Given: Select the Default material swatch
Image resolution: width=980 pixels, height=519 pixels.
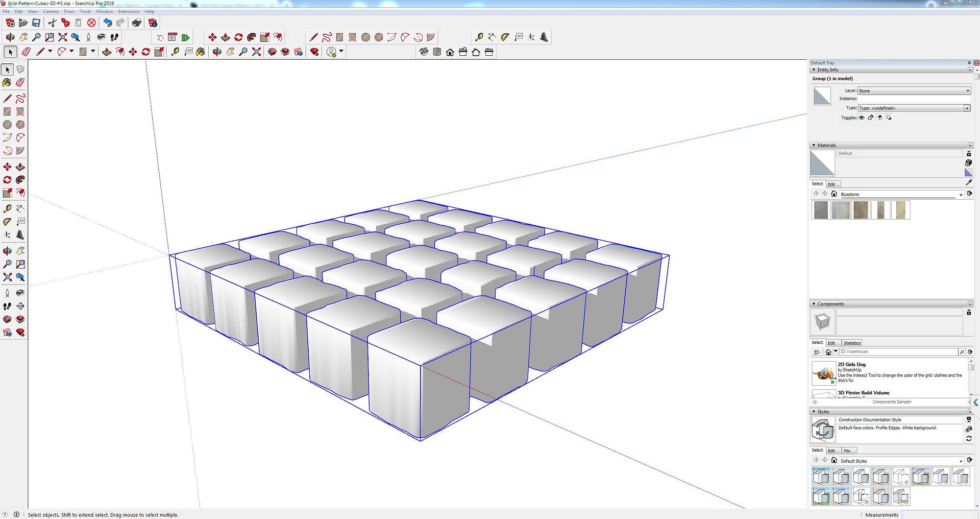Looking at the screenshot, I should click(822, 162).
